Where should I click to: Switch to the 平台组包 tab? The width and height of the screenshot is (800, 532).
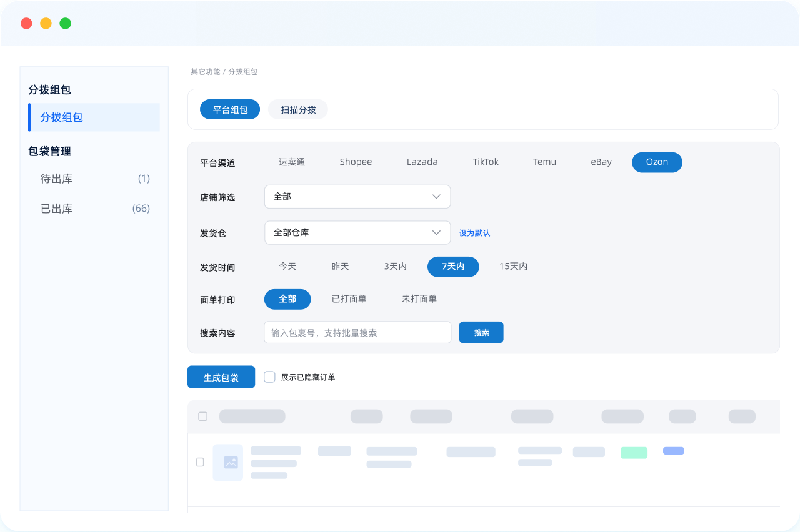pos(230,110)
